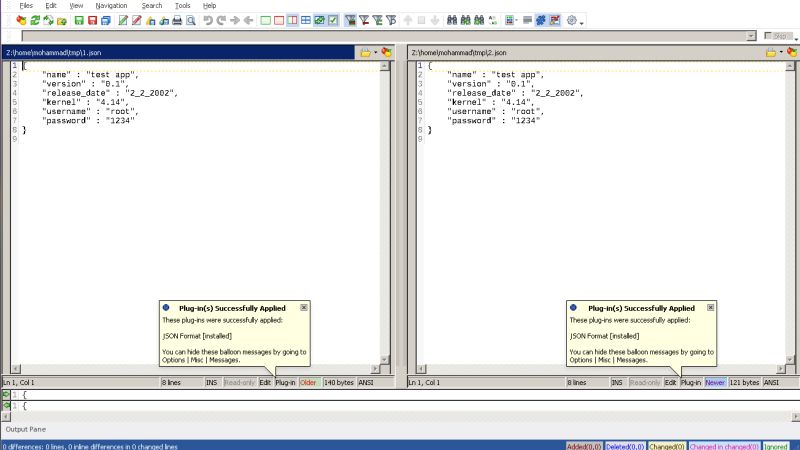Click the Older label in left status bar
This screenshot has width=800, height=450.
click(x=308, y=382)
